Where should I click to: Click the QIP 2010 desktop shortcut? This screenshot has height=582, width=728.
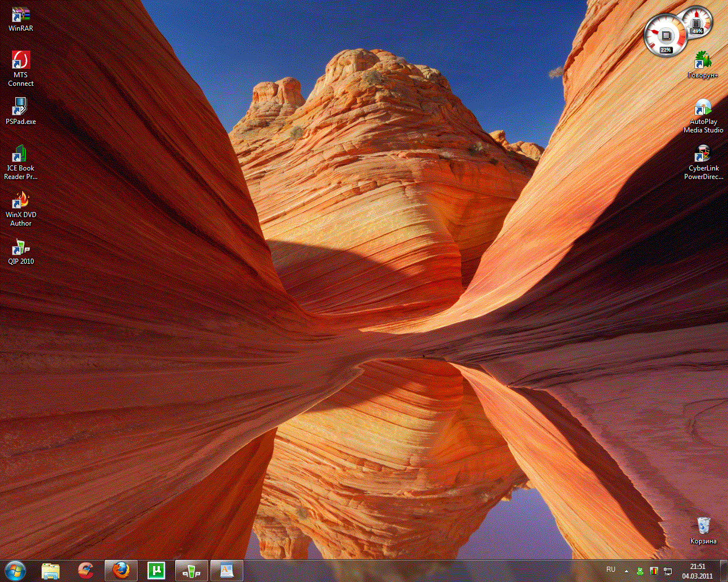[x=20, y=252]
